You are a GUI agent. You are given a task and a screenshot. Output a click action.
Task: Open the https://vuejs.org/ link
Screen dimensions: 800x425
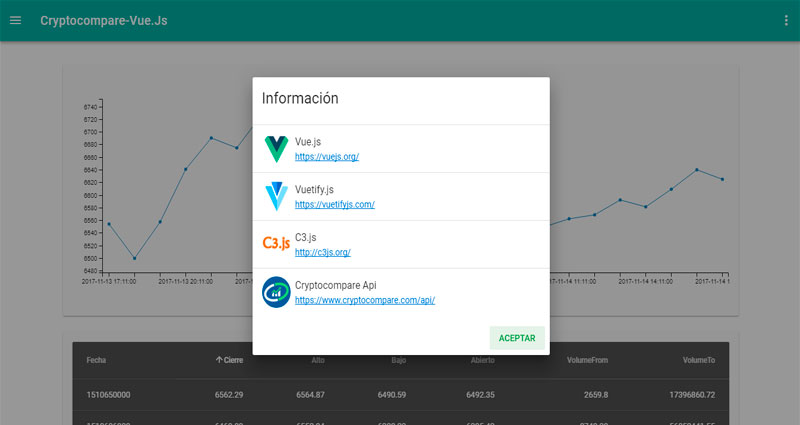tap(327, 157)
